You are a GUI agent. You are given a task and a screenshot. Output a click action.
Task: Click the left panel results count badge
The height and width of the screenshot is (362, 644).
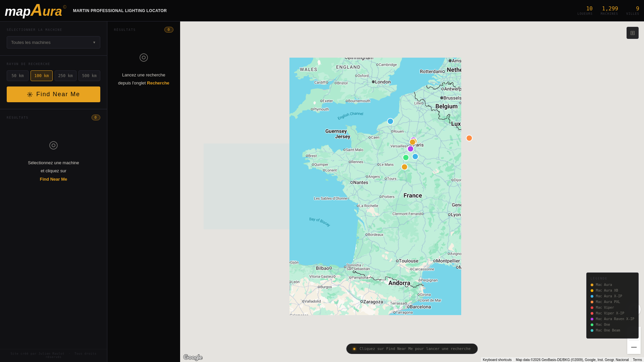click(96, 118)
